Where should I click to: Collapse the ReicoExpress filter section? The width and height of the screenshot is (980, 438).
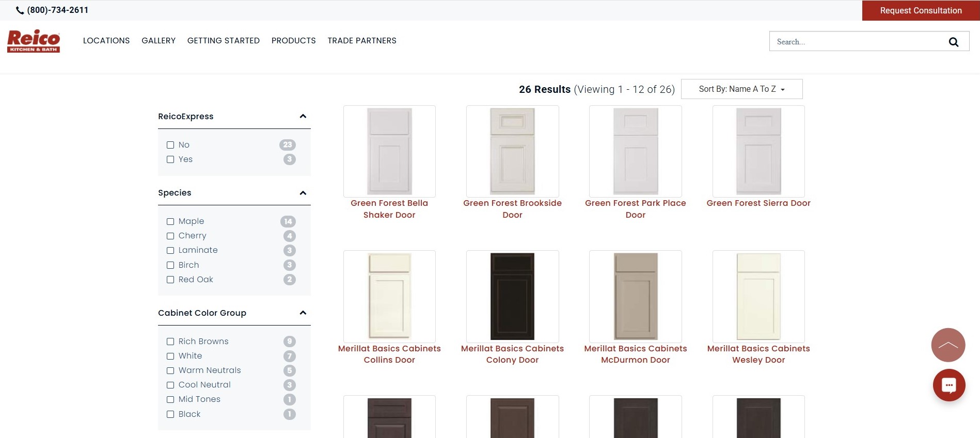tap(303, 117)
